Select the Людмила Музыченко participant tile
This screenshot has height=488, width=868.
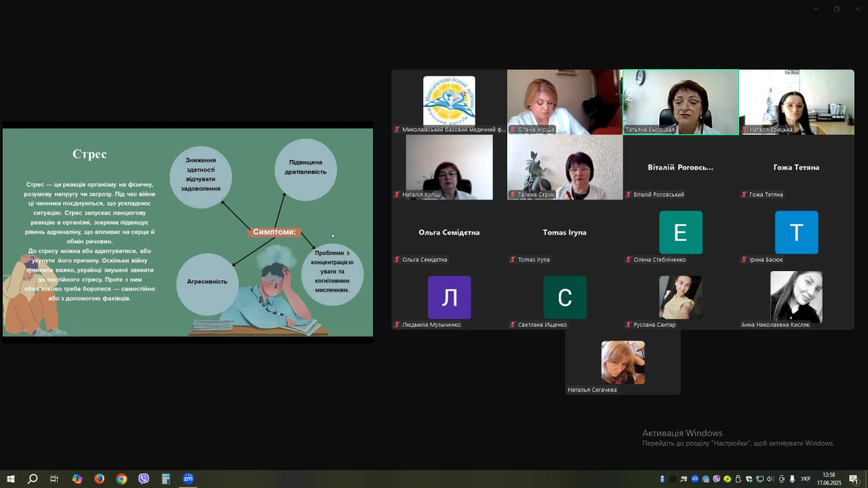449,297
